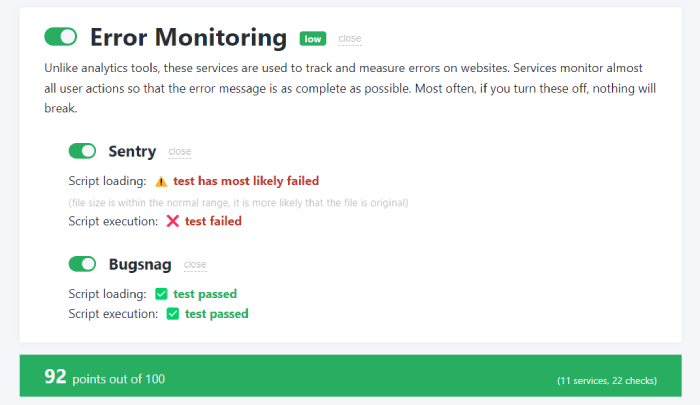Screen dimensions: 700x405
Task: Click the Sentry service title
Action: (132, 151)
